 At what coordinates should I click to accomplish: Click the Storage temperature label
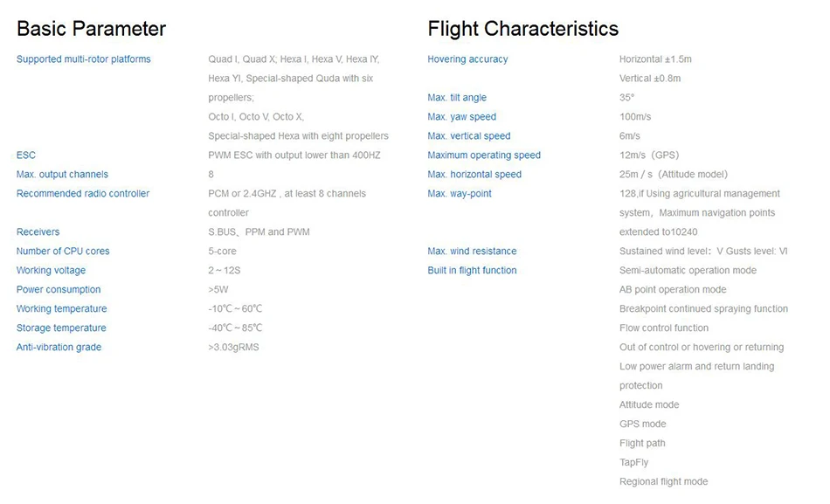[x=61, y=328]
